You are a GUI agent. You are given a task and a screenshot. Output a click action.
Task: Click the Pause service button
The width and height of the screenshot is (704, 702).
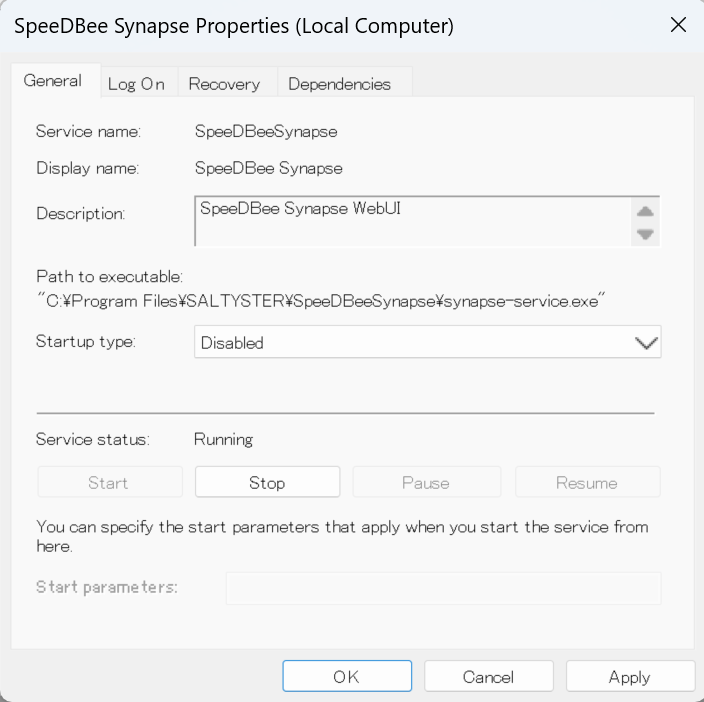tap(425, 482)
